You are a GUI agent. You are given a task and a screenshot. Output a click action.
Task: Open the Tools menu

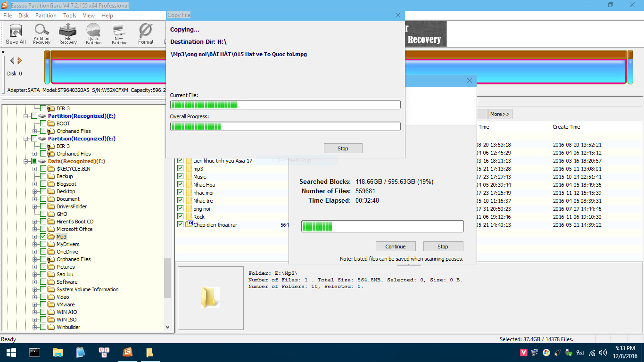[x=70, y=16]
